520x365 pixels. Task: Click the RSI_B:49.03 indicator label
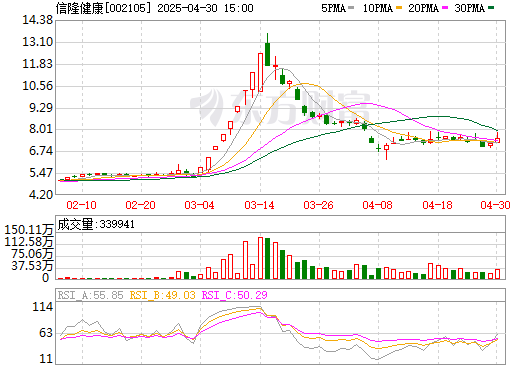click(x=162, y=295)
